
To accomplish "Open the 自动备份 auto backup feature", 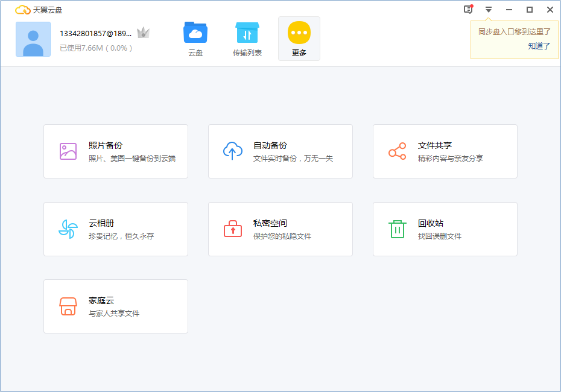I will [x=280, y=151].
